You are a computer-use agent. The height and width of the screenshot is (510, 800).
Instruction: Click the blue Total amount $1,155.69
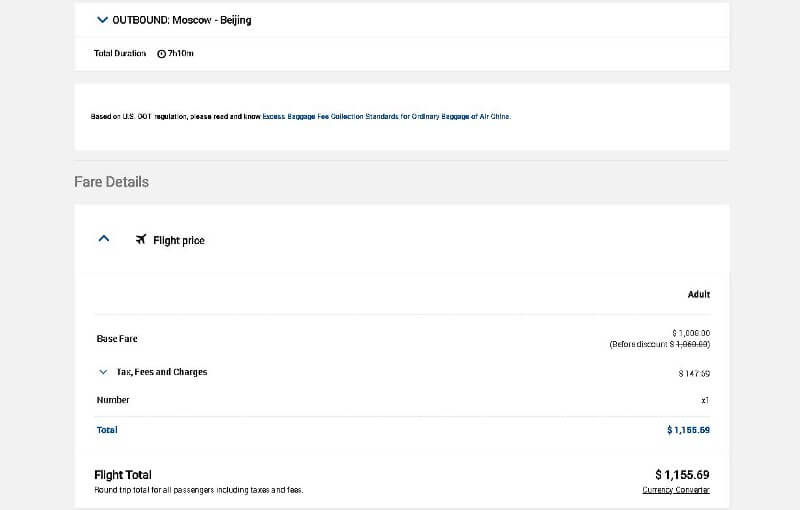coord(688,430)
